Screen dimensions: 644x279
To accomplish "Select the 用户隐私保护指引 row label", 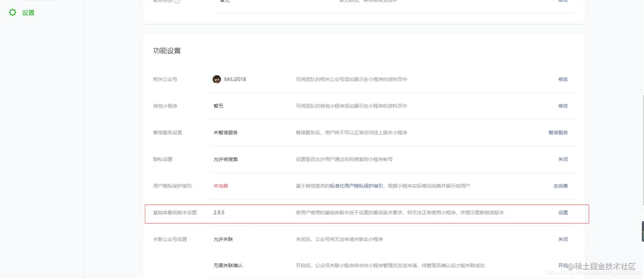I will (172, 186).
